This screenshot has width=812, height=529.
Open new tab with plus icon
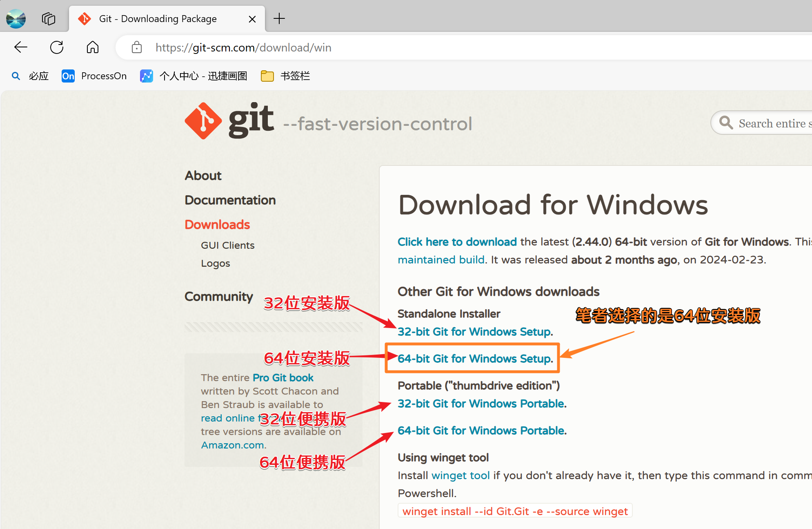pos(279,19)
